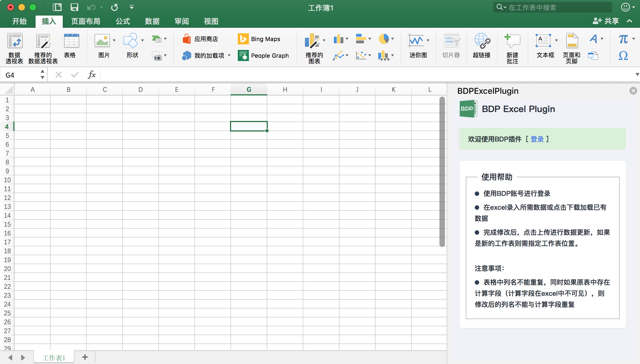The height and width of the screenshot is (364, 640).
Task: Select the 公式 menu item
Action: click(x=122, y=21)
